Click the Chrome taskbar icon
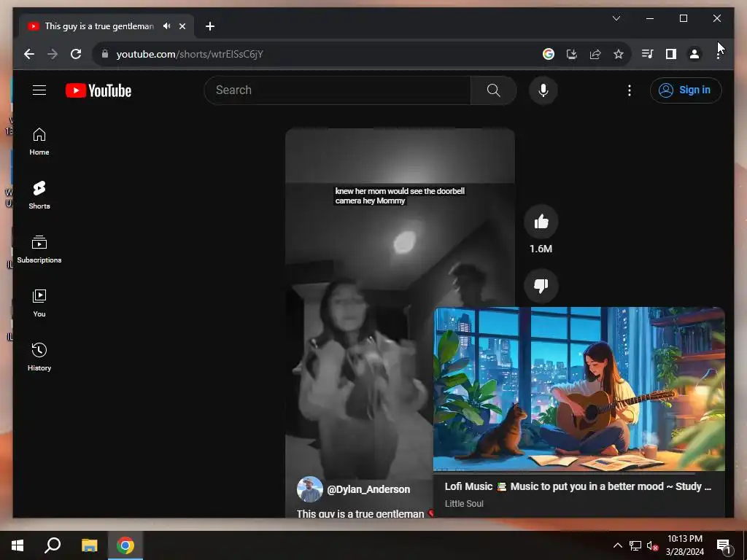Image resolution: width=747 pixels, height=560 pixels. (125, 545)
